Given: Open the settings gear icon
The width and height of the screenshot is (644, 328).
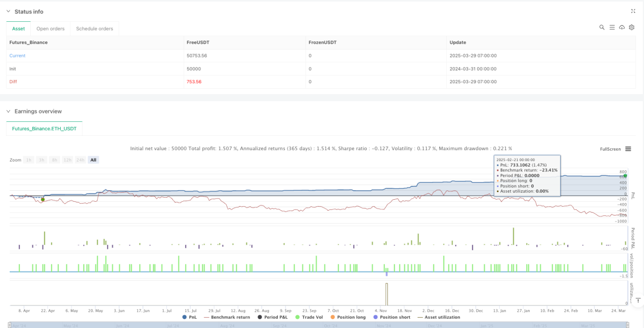Looking at the screenshot, I should [x=632, y=28].
